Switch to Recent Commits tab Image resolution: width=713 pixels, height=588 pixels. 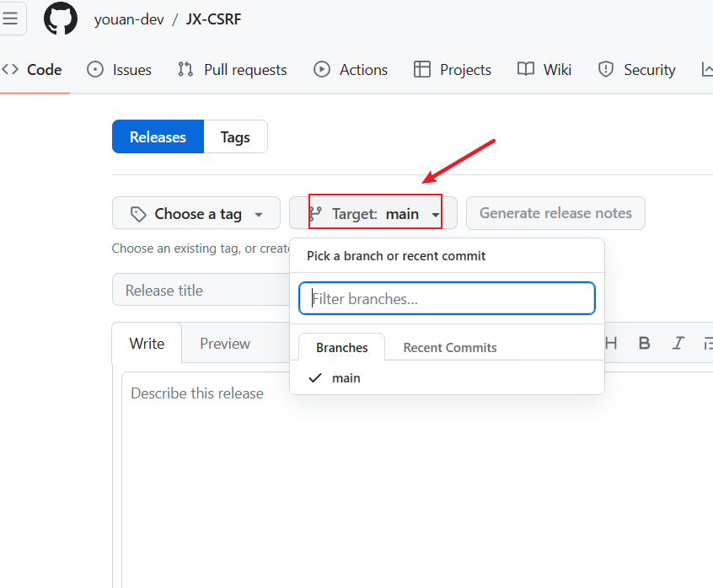click(x=450, y=347)
